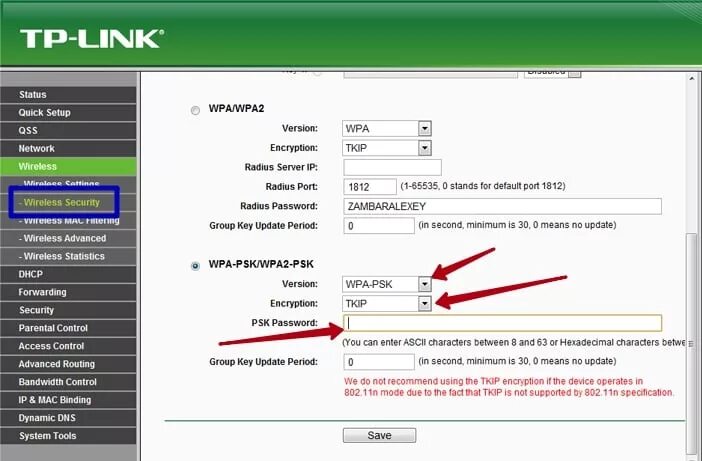702x461 pixels.
Task: Click the TKIP warning text
Action: click(509, 387)
